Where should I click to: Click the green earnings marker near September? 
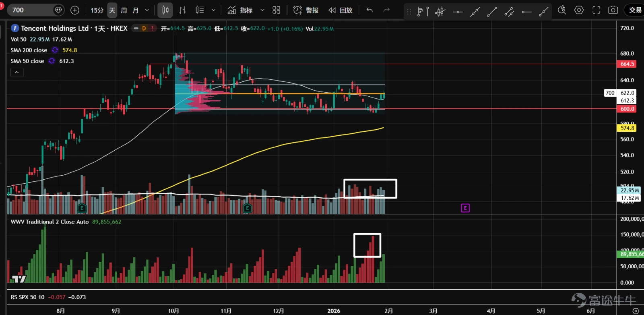click(x=82, y=208)
